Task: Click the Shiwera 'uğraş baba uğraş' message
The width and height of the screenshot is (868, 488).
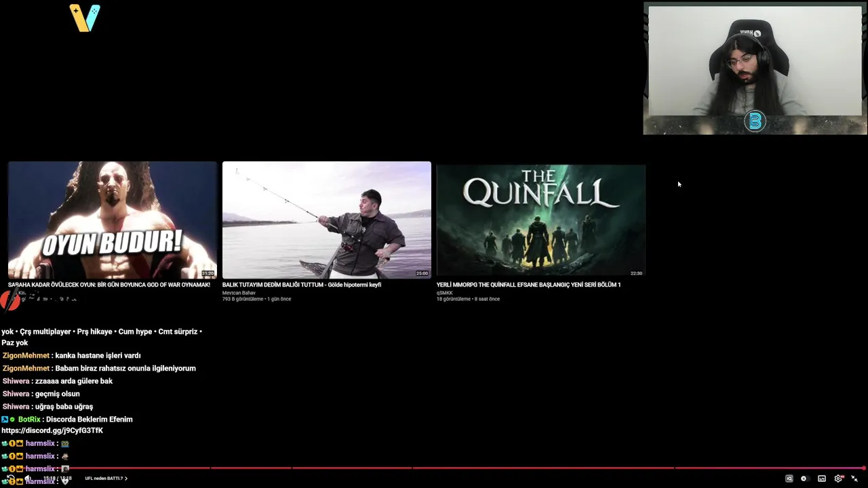Action: tap(47, 407)
